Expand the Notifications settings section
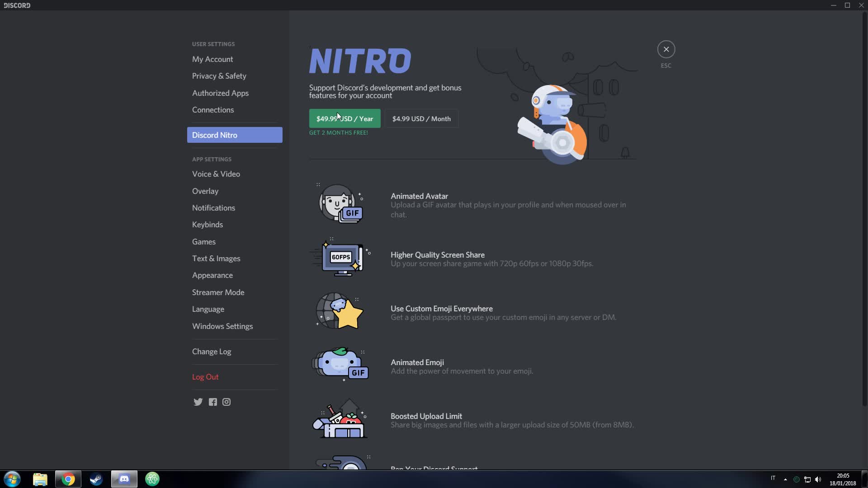Screen dimensions: 868x488 (213, 207)
